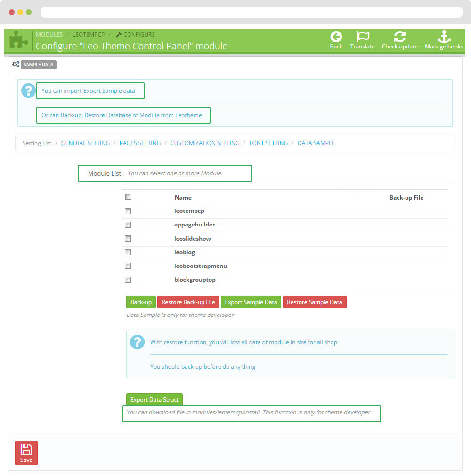Click MODULES breadcrumb link
This screenshot has width=471, height=476.
click(x=49, y=35)
